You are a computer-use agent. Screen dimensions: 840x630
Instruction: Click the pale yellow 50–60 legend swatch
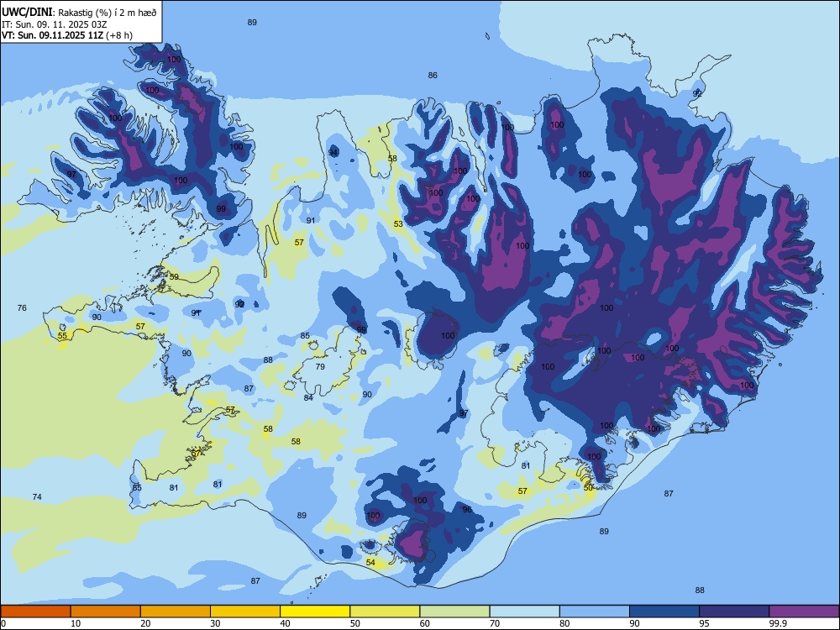pyautogui.click(x=386, y=612)
